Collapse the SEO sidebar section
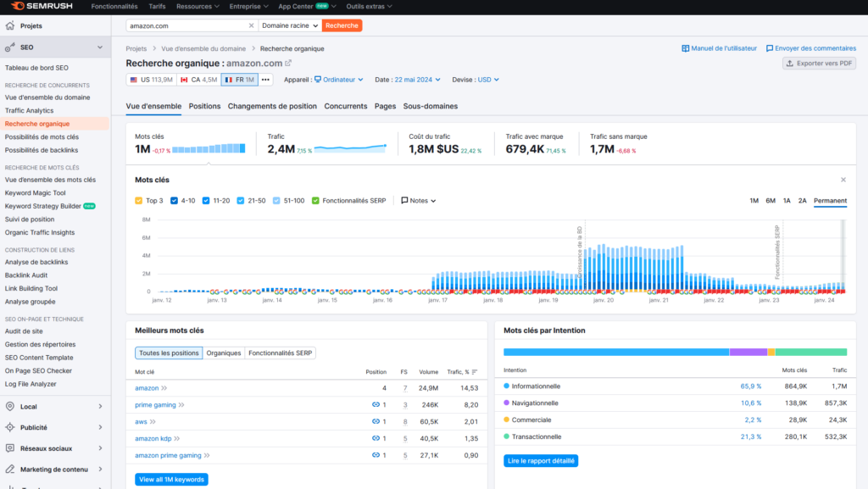The image size is (868, 489). [100, 47]
